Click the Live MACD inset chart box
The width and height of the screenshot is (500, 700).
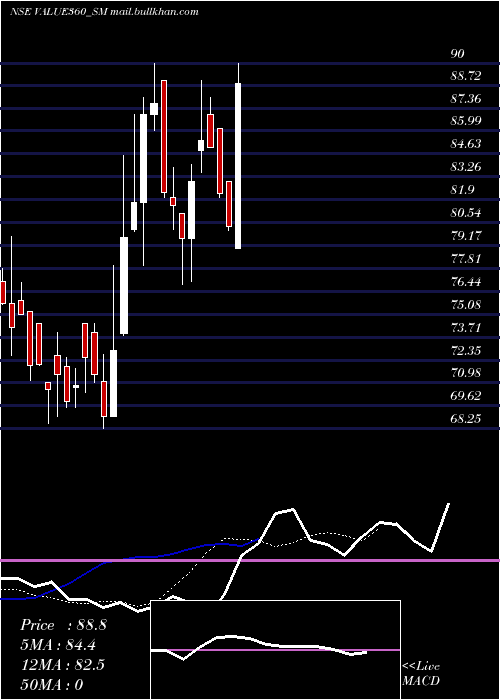point(275,650)
